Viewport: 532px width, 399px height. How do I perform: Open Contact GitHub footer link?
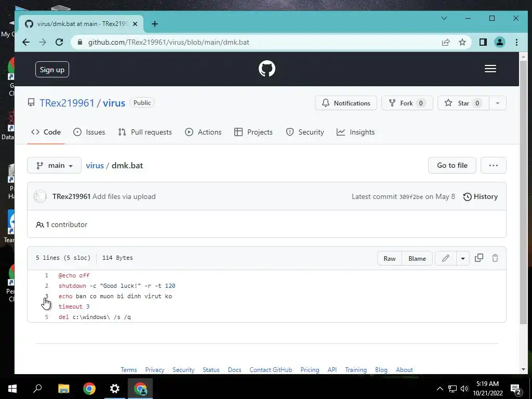coord(271,369)
